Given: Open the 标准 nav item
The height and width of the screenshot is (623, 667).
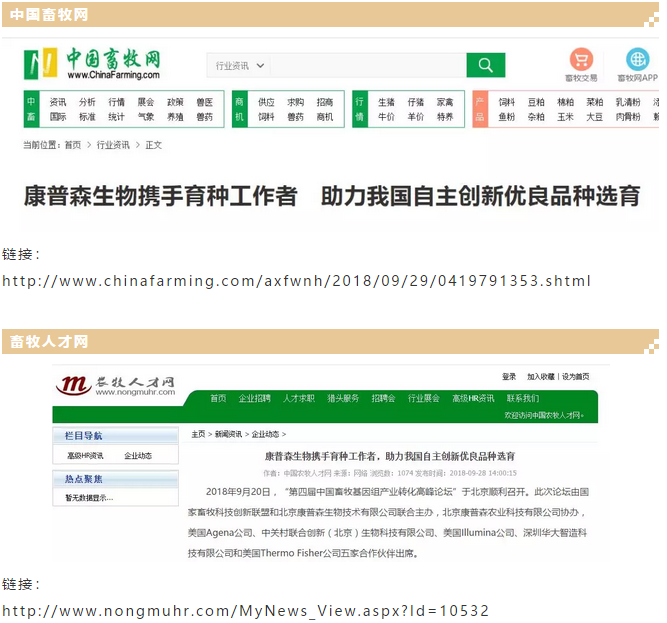Looking at the screenshot, I should click(x=87, y=117).
